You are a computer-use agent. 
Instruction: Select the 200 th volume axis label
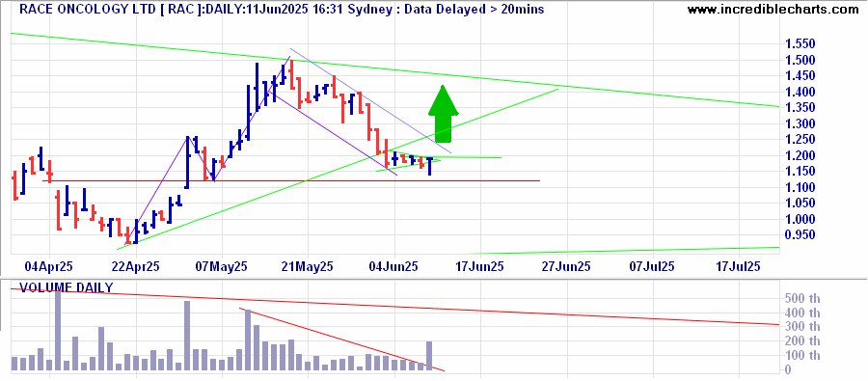803,341
